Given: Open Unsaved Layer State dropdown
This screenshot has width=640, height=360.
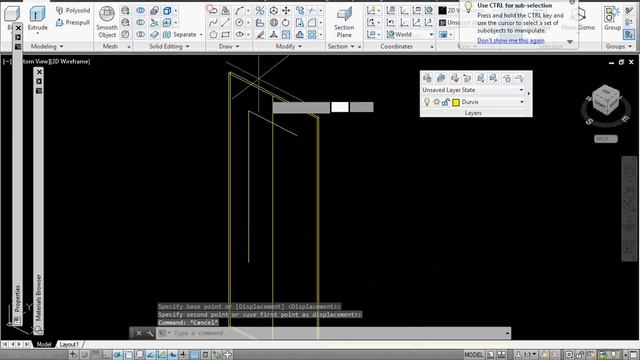Looking at the screenshot, I should (x=521, y=90).
